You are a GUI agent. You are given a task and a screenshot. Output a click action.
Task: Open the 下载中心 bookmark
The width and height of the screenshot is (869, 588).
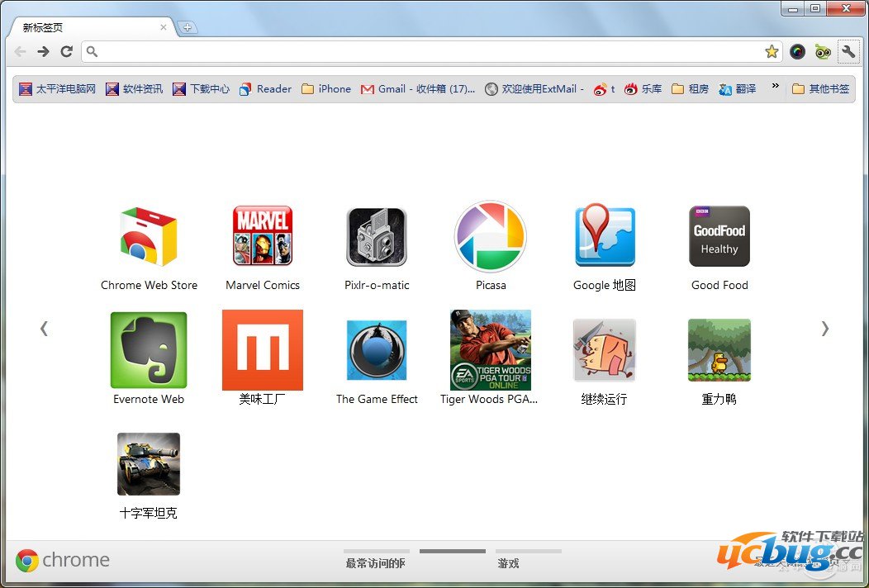click(x=201, y=88)
